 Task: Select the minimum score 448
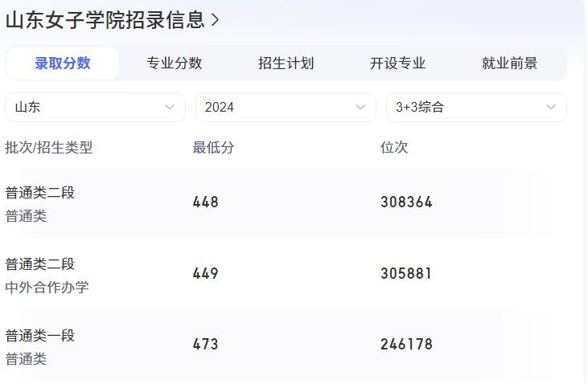click(x=205, y=202)
